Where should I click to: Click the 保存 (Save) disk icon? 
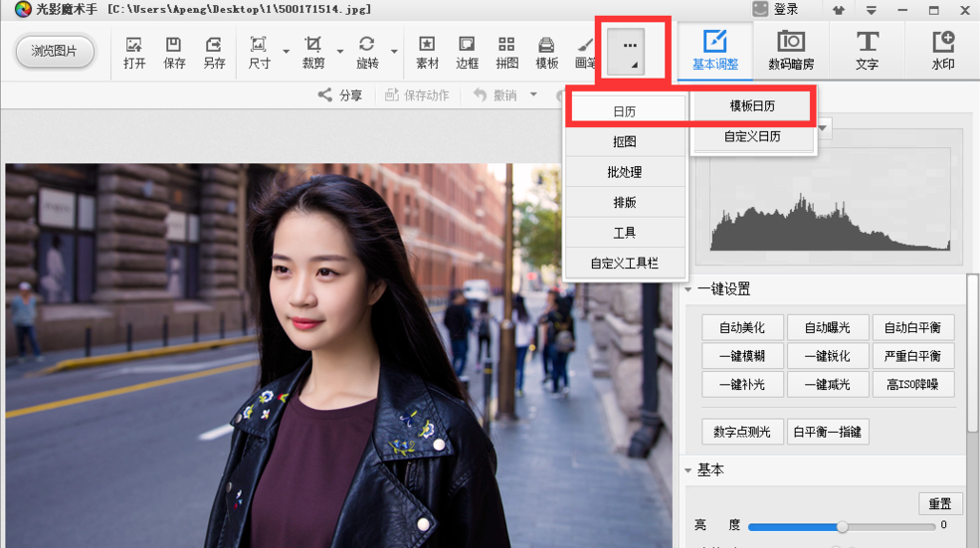click(x=174, y=46)
